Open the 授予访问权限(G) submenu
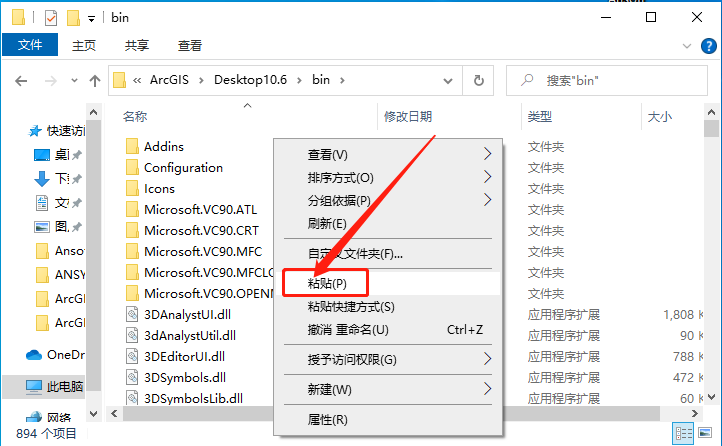This screenshot has height=446, width=722. point(388,359)
